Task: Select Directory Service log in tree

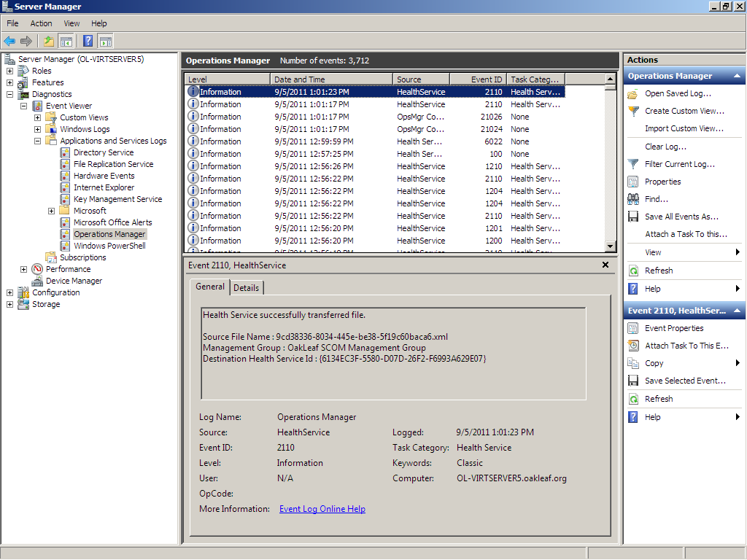Action: click(104, 152)
